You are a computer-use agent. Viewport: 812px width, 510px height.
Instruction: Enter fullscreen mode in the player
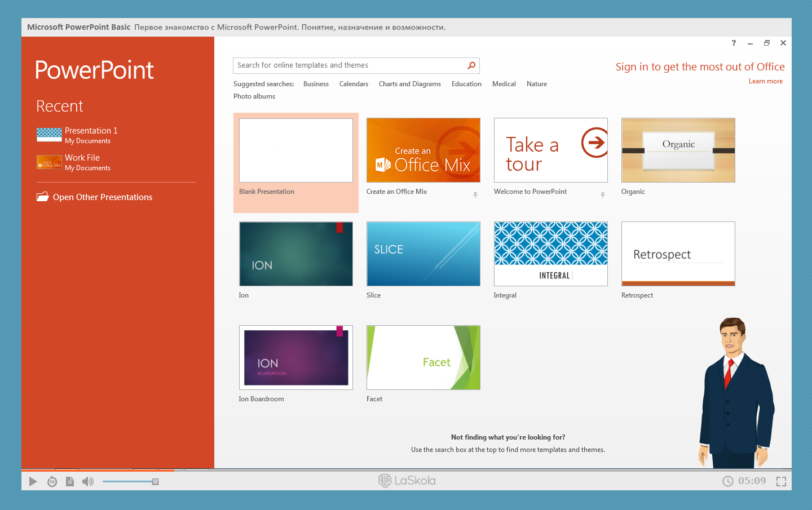click(781, 481)
